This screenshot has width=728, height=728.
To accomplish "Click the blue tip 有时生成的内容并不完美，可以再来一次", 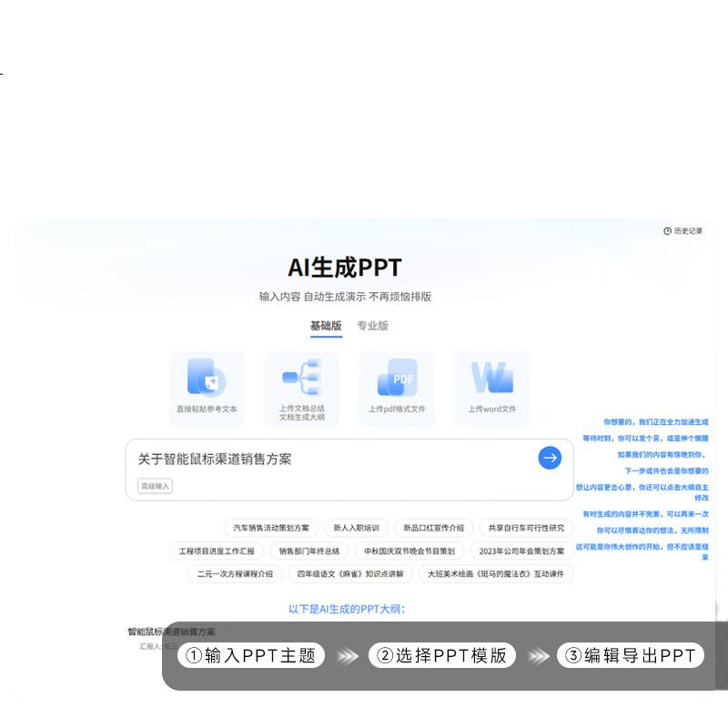I will pos(646,514).
